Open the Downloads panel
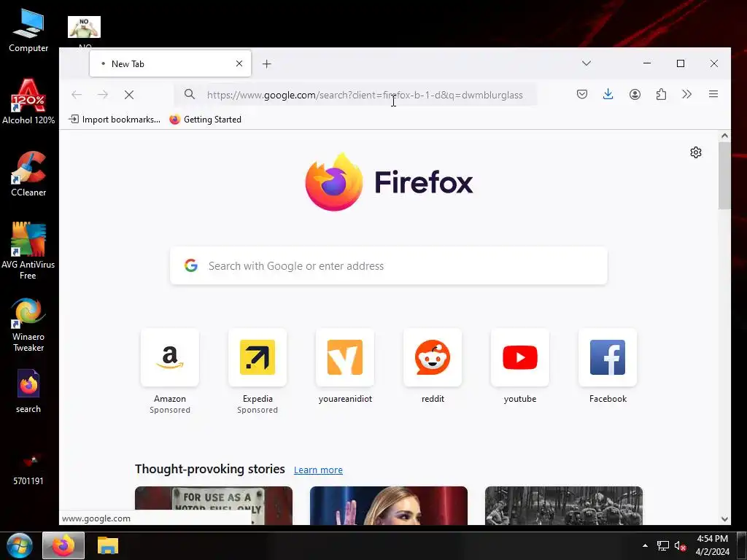Image resolution: width=747 pixels, height=560 pixels. (x=608, y=94)
